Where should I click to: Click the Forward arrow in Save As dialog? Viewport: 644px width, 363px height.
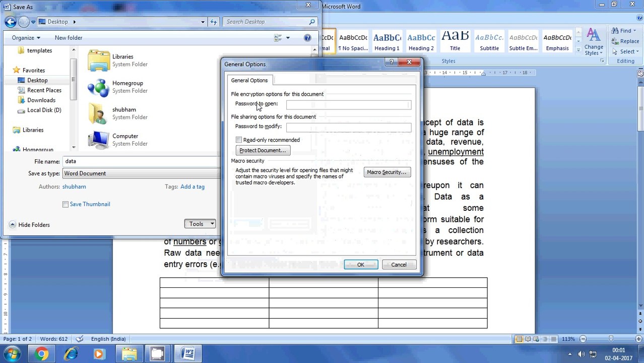24,22
